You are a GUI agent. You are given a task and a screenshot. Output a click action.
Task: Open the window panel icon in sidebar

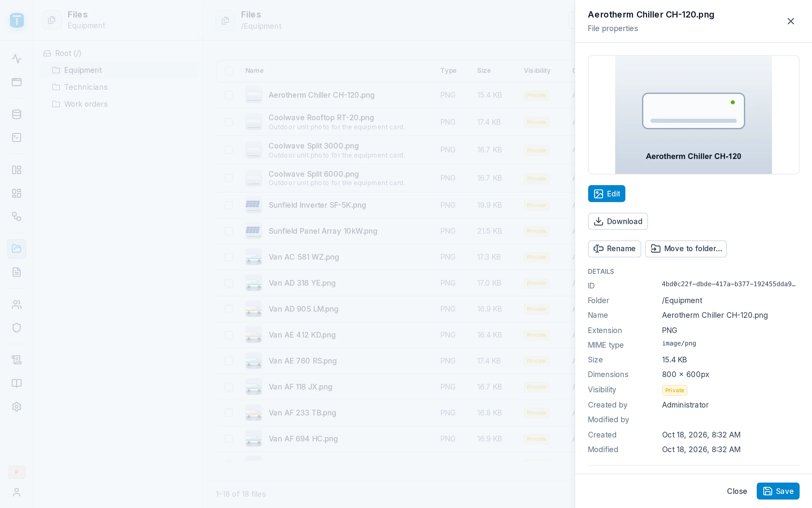click(x=16, y=82)
